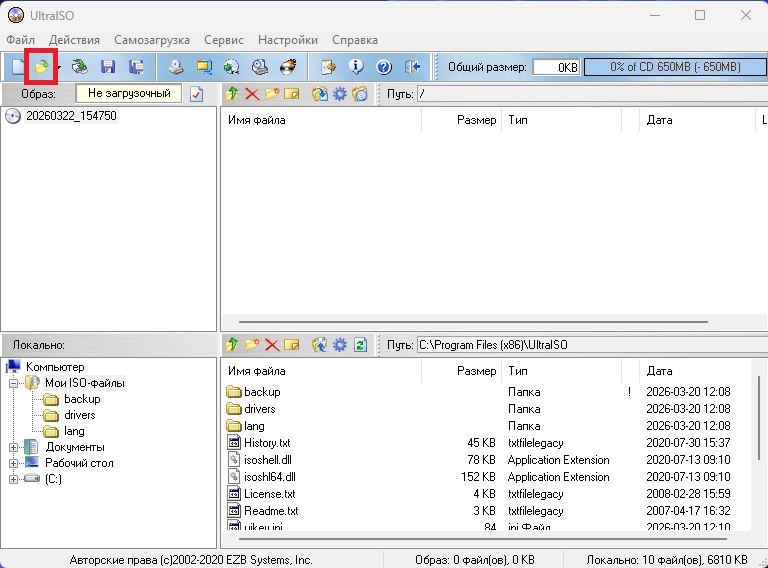The height and width of the screenshot is (568, 768).
Task: Sort image pane by Размер column header
Action: [461, 120]
